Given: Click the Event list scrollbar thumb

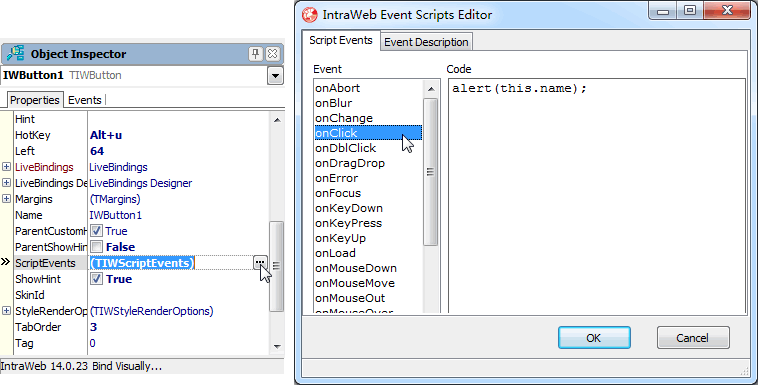Looking at the screenshot, I should pos(430,172).
